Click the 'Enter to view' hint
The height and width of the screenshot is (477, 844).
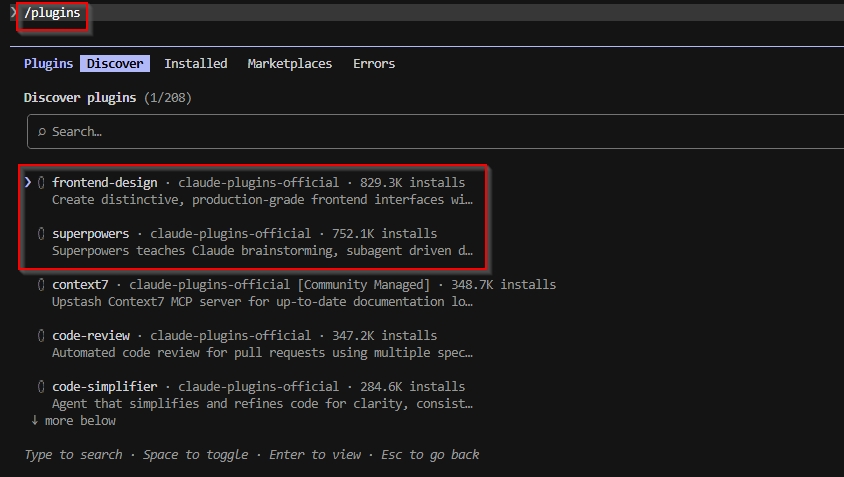click(x=315, y=455)
